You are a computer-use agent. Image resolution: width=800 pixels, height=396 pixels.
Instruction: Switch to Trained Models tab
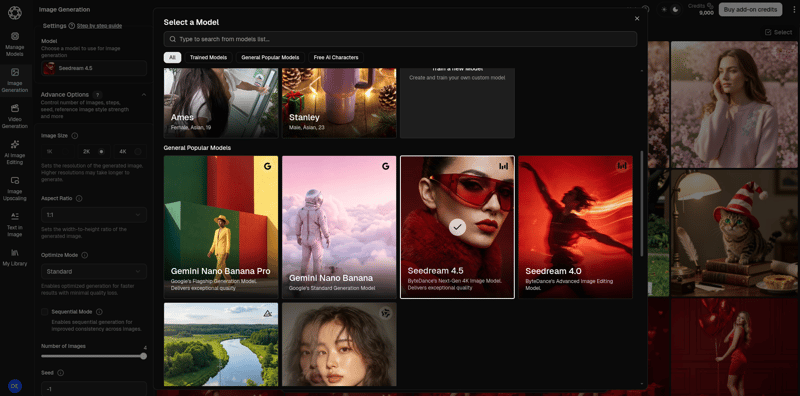[x=208, y=58]
